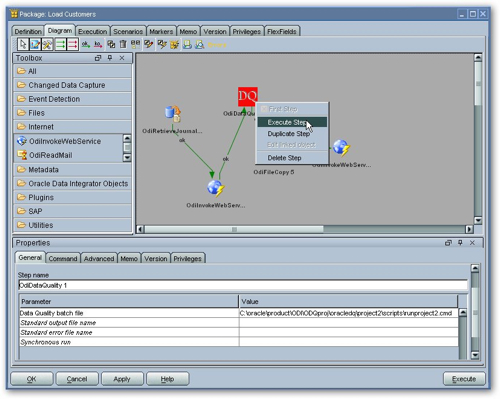Viewport: 500px width, 399px height.
Task: Click the DQ red data quality step
Action: pyautogui.click(x=248, y=97)
